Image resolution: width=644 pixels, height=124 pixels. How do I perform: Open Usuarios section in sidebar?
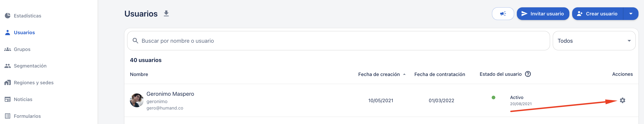point(24,33)
